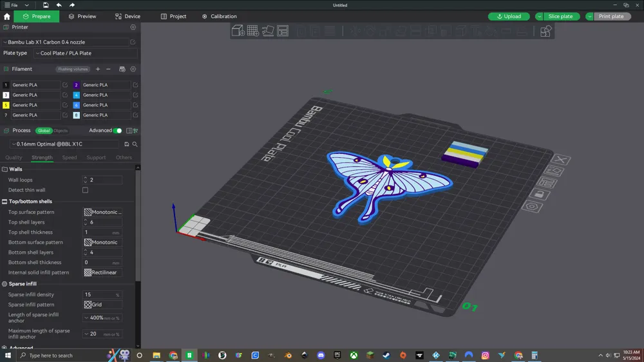This screenshot has width=644, height=362.
Task: Open the Internal solid infill pattern dropdown
Action: (x=102, y=272)
